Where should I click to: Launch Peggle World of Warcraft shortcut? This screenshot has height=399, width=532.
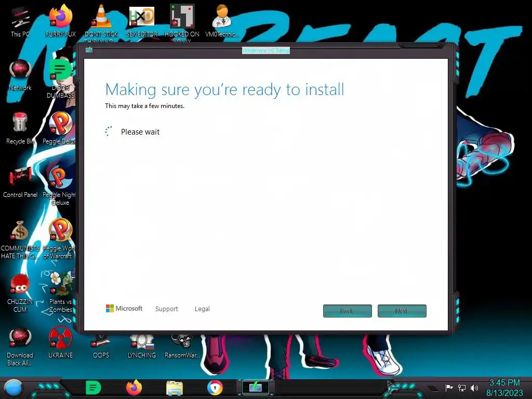[x=60, y=239]
